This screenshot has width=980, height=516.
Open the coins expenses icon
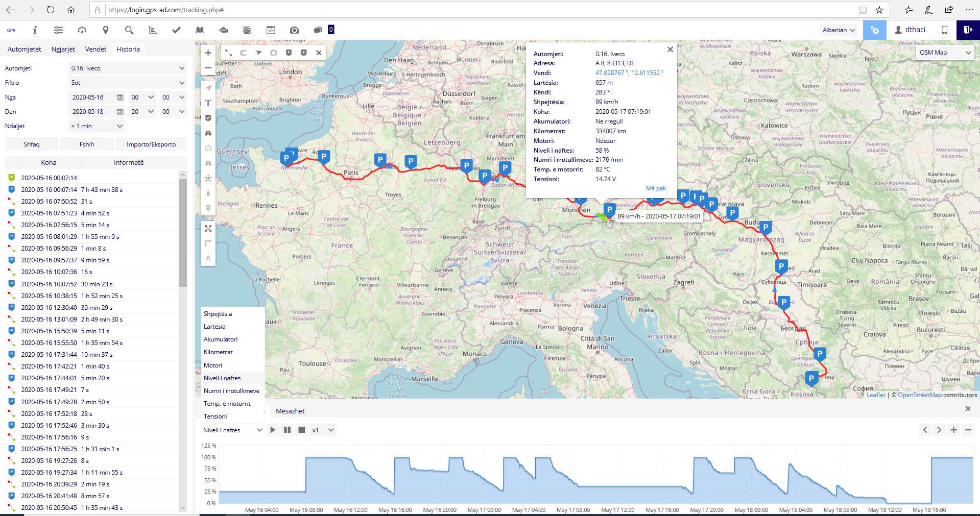(x=247, y=30)
